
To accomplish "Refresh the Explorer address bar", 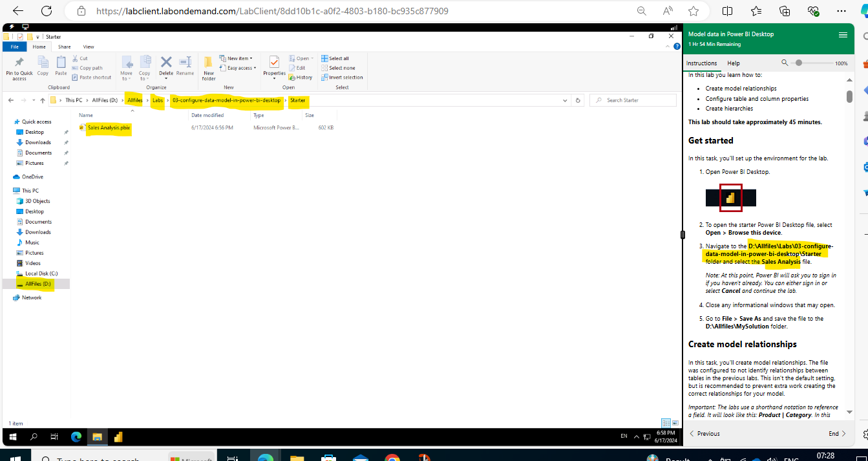I will (578, 100).
